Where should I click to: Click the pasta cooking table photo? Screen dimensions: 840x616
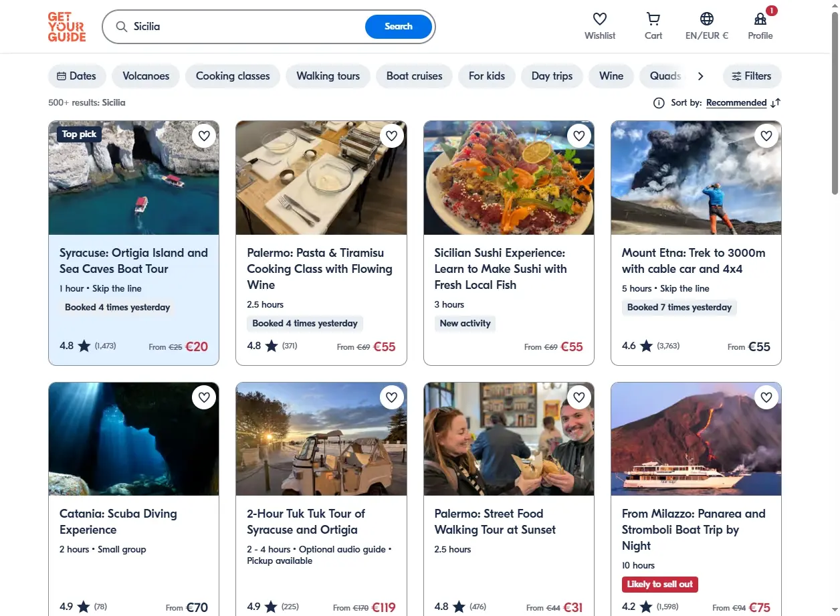321,178
